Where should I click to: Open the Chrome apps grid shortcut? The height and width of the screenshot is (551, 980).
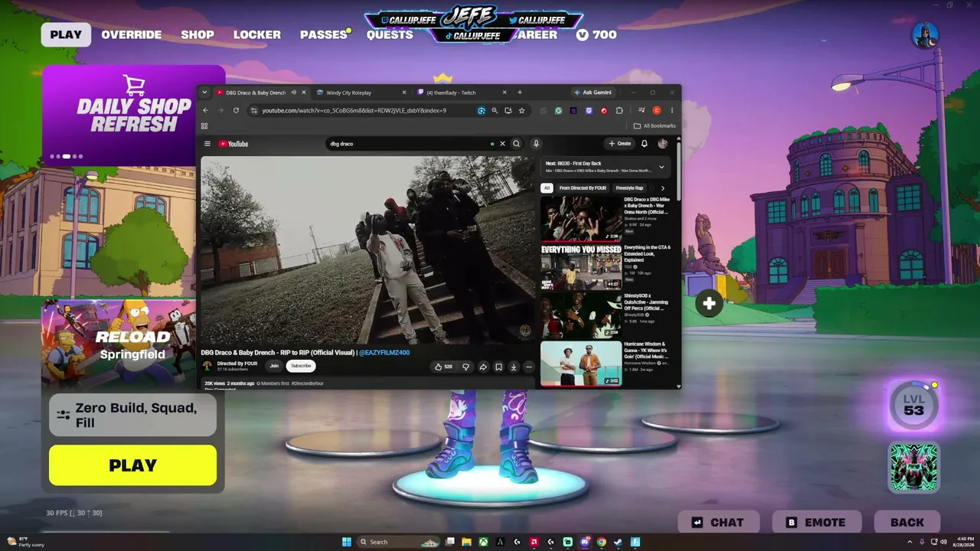click(x=204, y=126)
